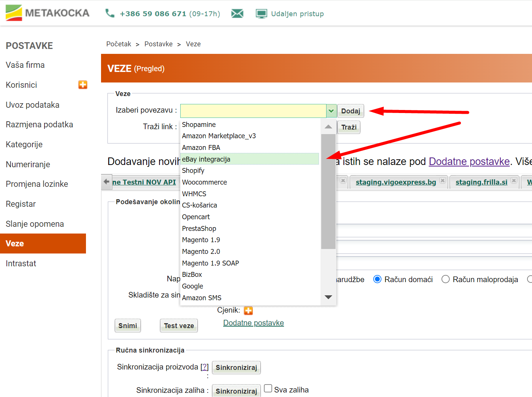Close the staging.vigoexpress.bg tab
The image size is (532, 397).
[x=443, y=181]
